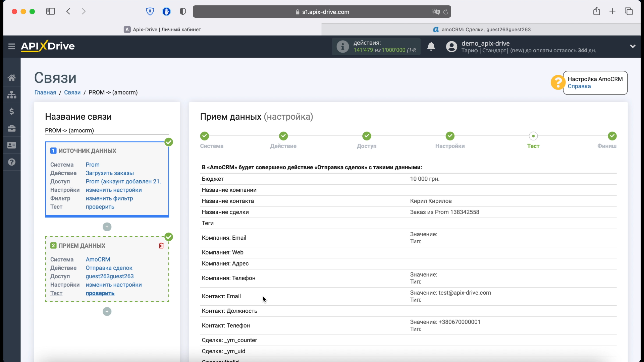Open notifications bell
Screen dimensions: 644x362
[x=431, y=46]
